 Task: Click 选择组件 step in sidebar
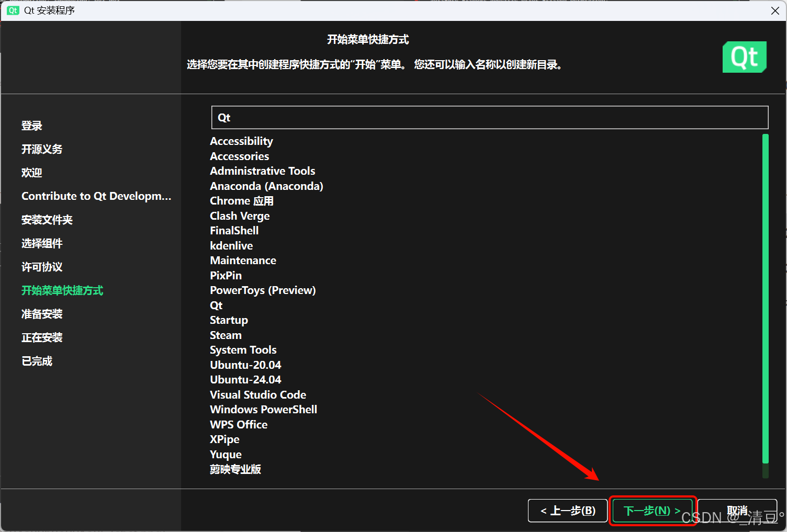click(42, 243)
